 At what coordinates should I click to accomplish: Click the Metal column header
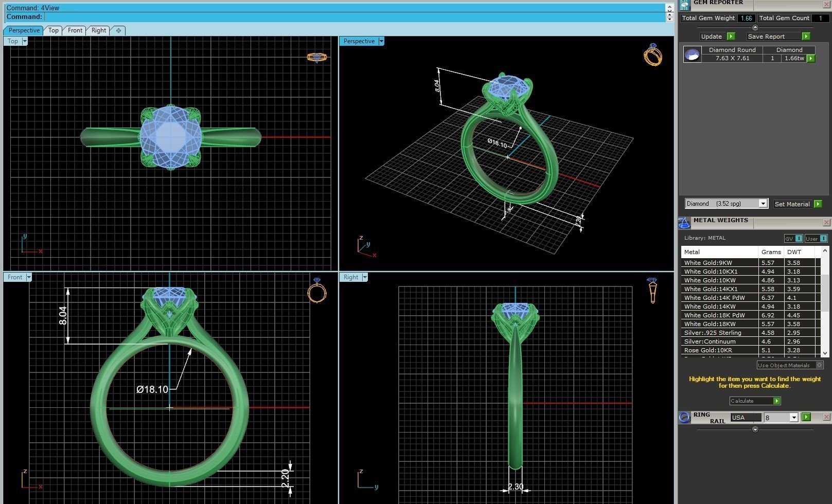pyautogui.click(x=720, y=252)
